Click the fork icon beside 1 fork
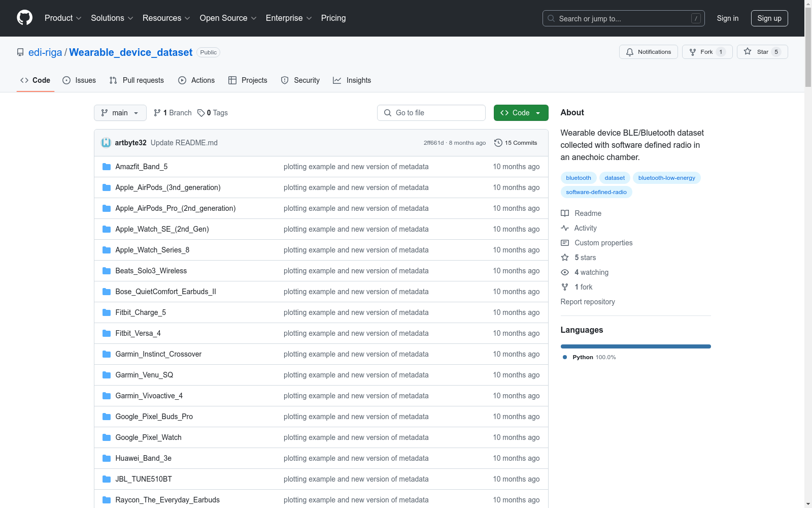This screenshot has width=812, height=508. click(x=565, y=287)
